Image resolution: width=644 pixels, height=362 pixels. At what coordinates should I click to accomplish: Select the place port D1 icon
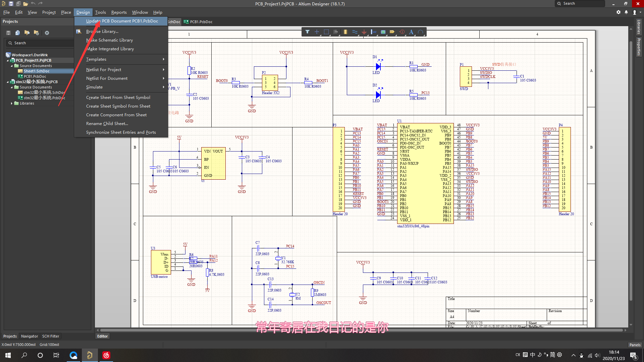point(392,32)
